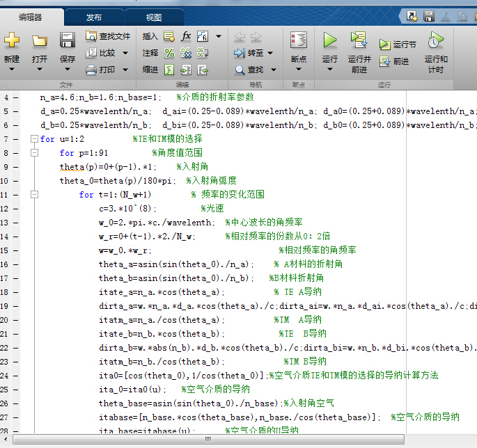Click the Compare (比较) button
The width and height of the screenshot is (477, 448).
[x=101, y=53]
